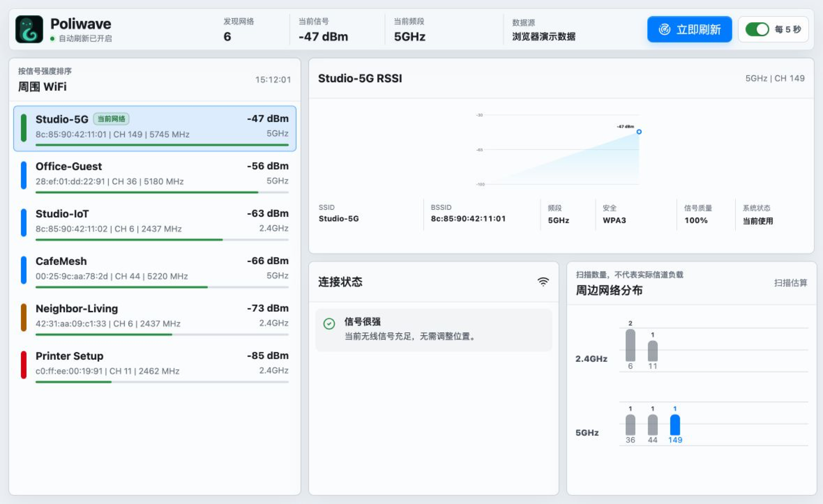823x504 pixels.
Task: Click the 连接状态 heading
Action: click(x=340, y=282)
